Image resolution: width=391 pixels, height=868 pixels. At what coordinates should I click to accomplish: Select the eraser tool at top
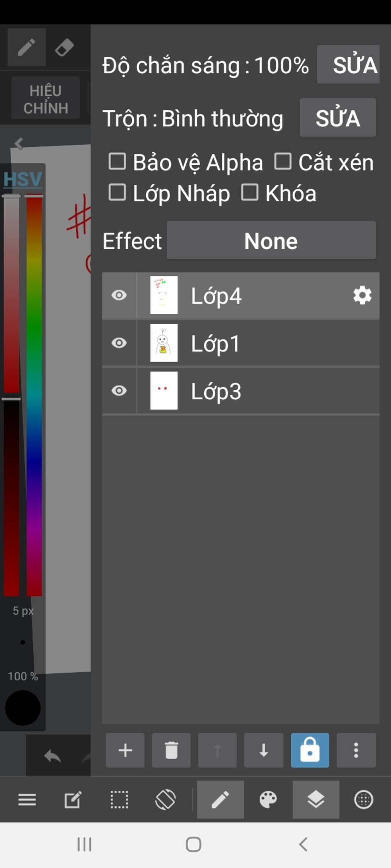[x=64, y=48]
